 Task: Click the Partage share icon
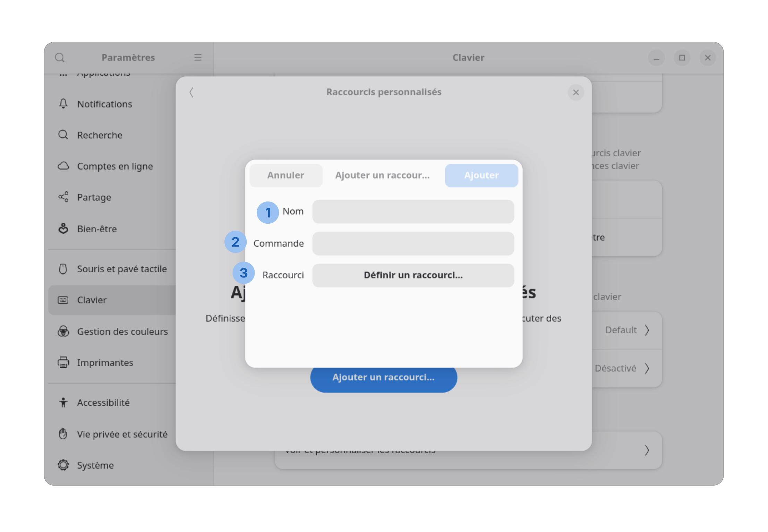(x=63, y=197)
